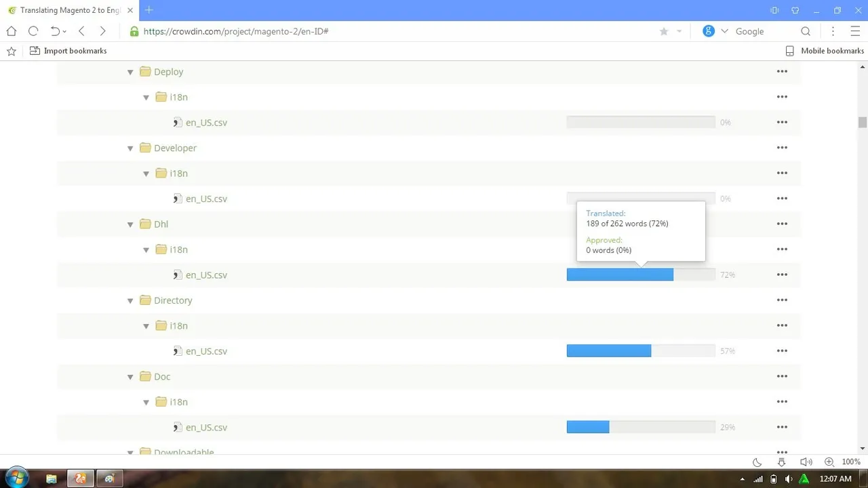
Task: Open en_US.csv under Directory
Action: point(206,351)
